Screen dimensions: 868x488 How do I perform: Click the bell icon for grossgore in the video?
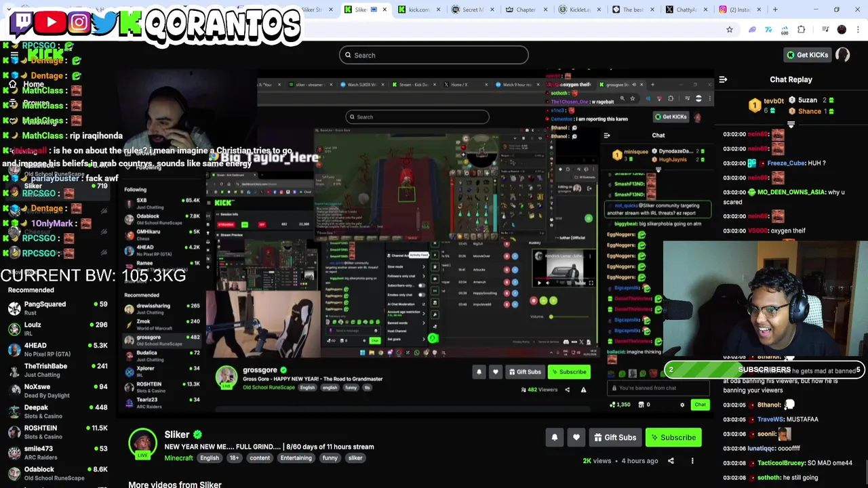pyautogui.click(x=479, y=371)
